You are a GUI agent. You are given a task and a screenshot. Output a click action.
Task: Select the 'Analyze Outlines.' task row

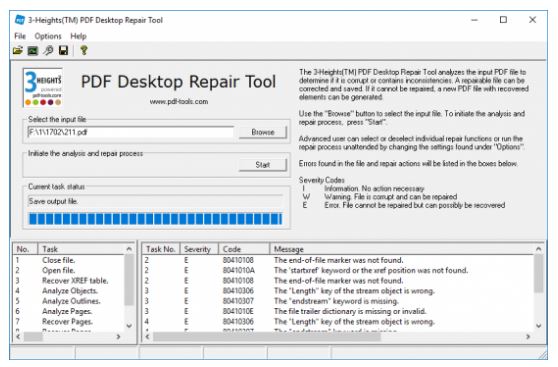(69, 301)
